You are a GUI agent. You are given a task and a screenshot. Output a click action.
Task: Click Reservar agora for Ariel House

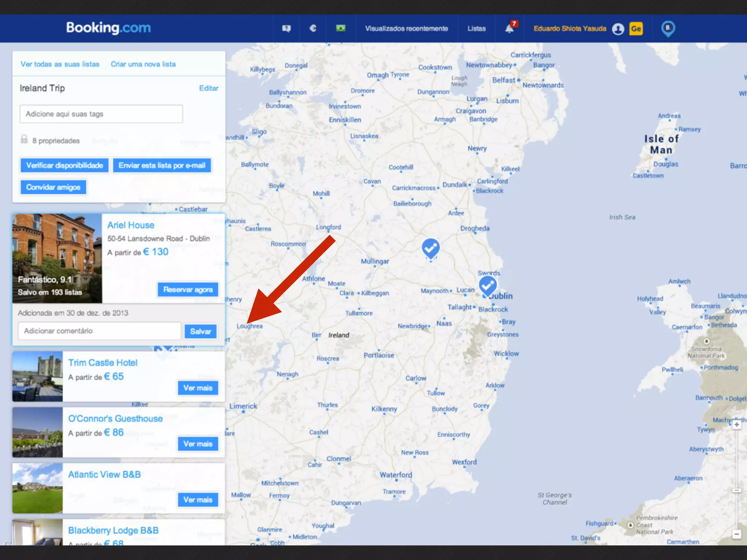click(188, 290)
